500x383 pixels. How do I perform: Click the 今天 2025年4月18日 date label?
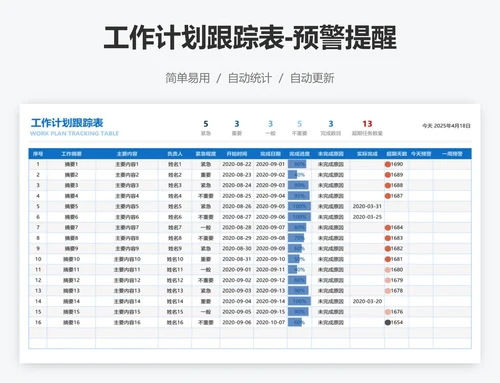pos(446,126)
